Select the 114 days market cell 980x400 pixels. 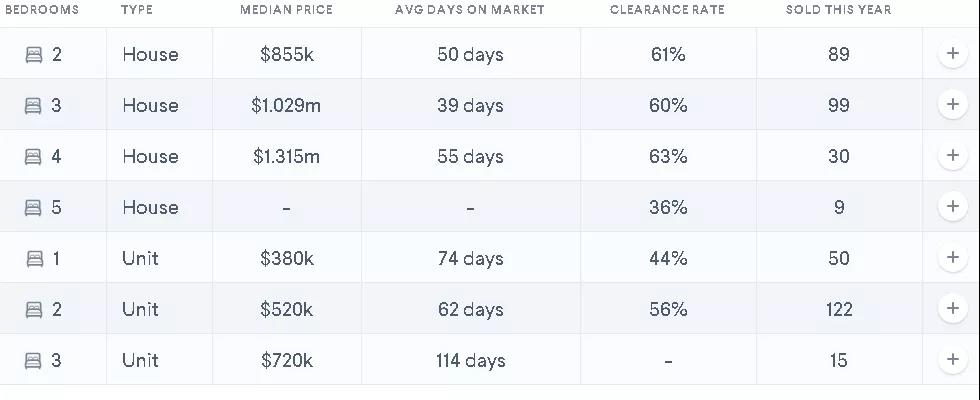(470, 360)
